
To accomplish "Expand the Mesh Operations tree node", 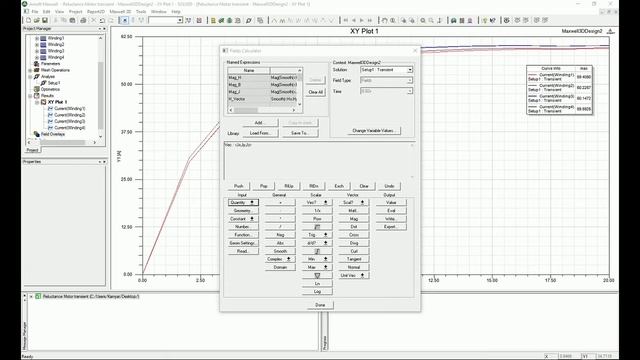I will pos(30,70).
